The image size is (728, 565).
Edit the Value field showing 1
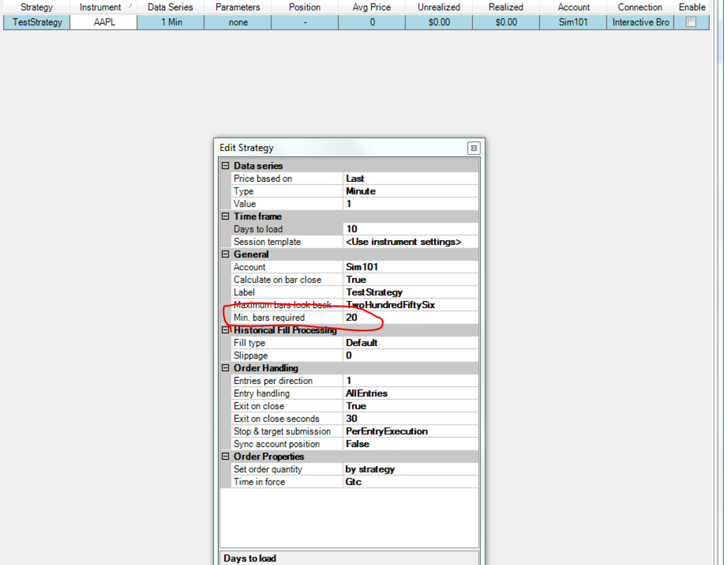tap(410, 204)
